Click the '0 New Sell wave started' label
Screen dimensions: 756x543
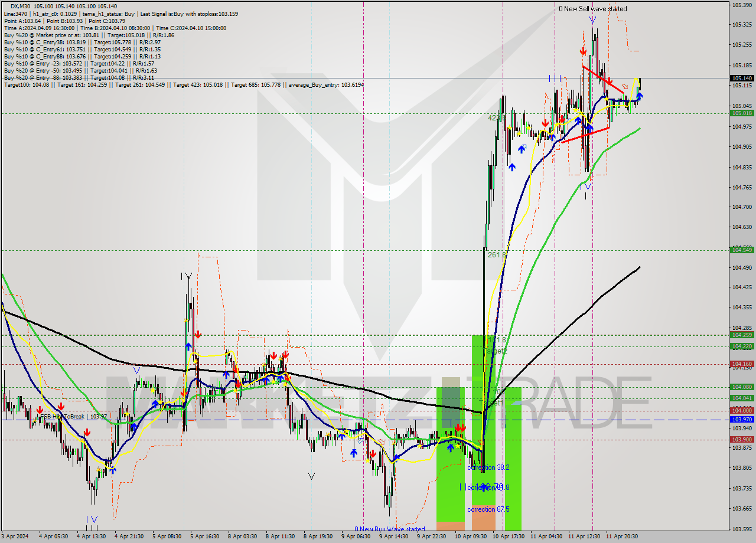coord(593,9)
